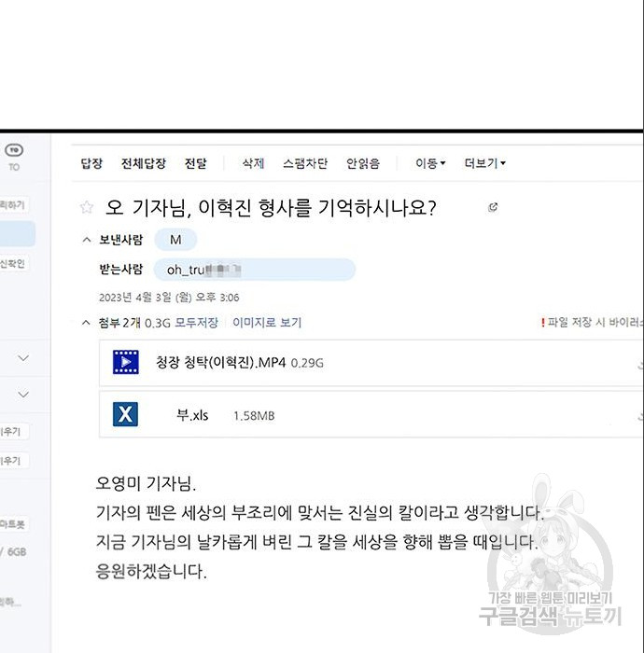Click the 이미지로 보기 link

pyautogui.click(x=267, y=323)
